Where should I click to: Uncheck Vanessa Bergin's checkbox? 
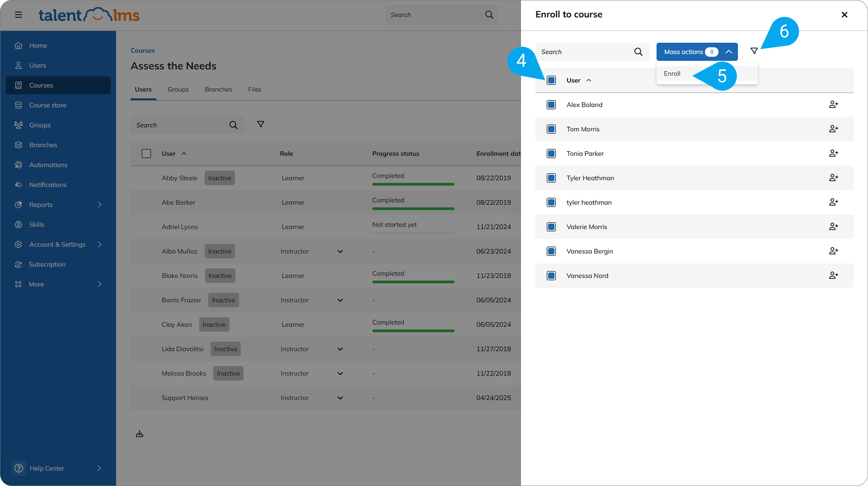(x=551, y=251)
